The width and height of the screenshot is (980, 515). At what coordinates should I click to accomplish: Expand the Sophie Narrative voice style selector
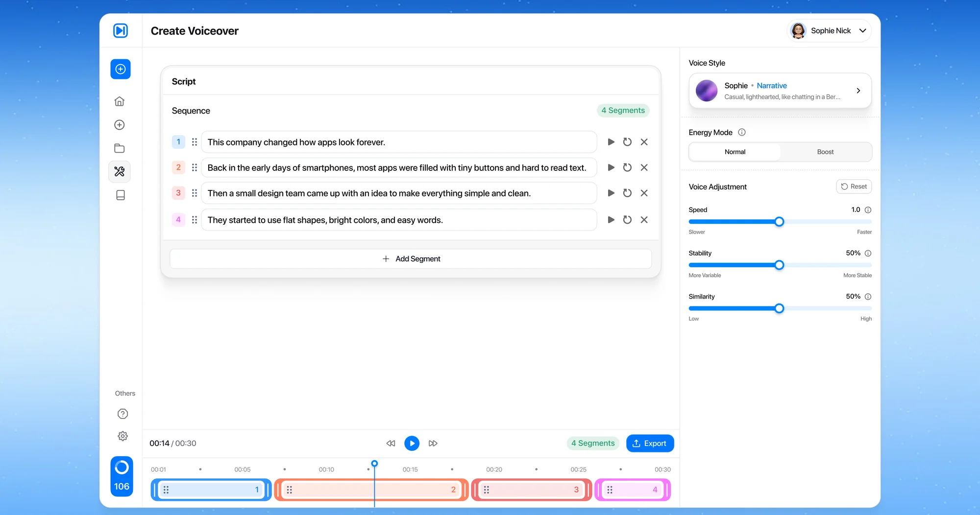tap(780, 91)
